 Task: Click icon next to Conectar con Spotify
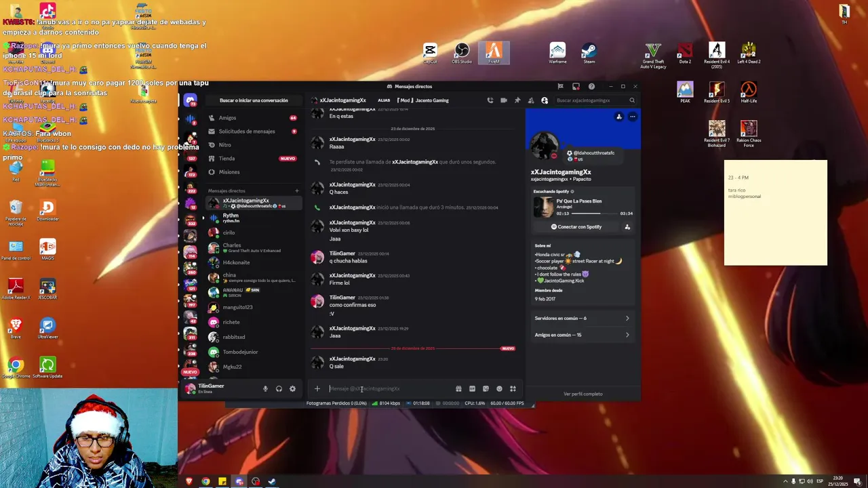pyautogui.click(x=627, y=227)
